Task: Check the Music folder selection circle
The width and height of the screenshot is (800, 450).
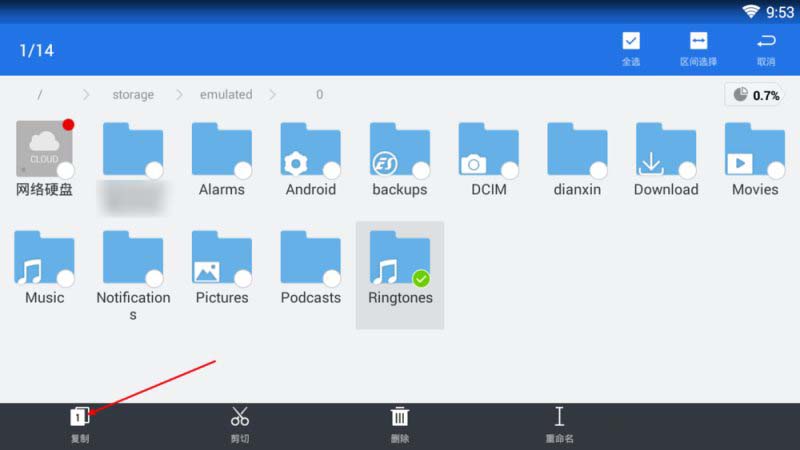Action: point(65,278)
